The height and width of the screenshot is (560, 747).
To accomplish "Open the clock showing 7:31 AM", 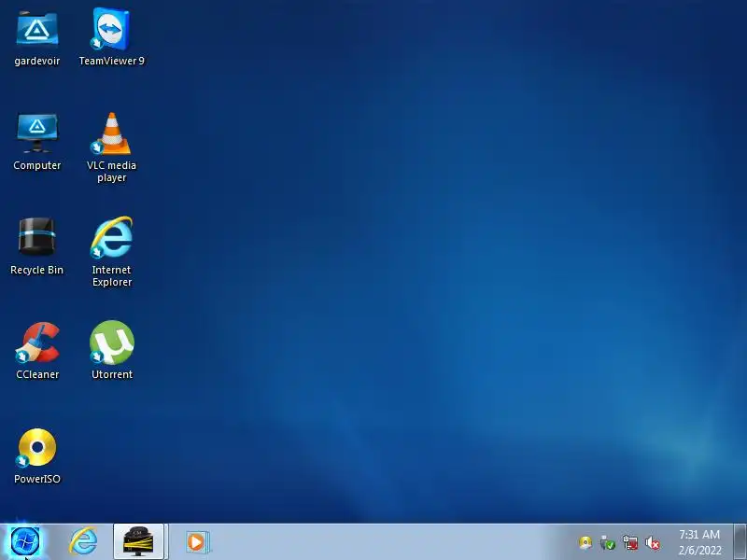I will pos(699,542).
